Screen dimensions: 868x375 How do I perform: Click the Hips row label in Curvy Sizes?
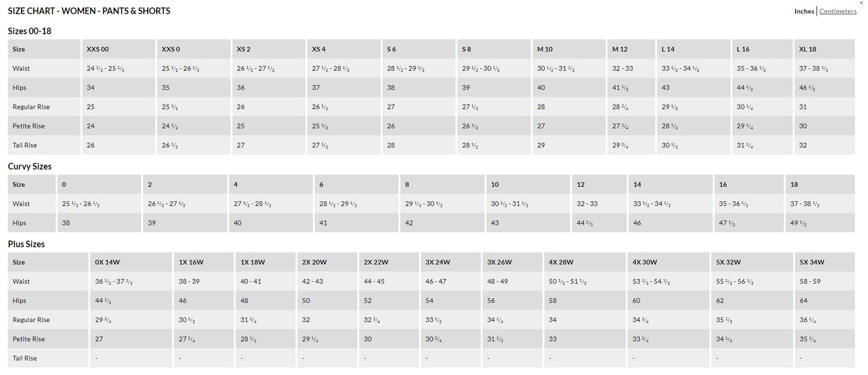[19, 223]
